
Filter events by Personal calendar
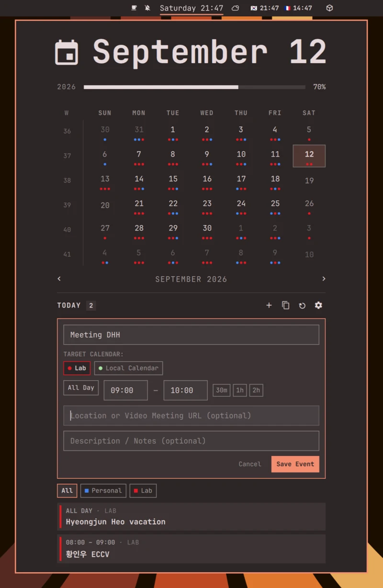click(103, 490)
